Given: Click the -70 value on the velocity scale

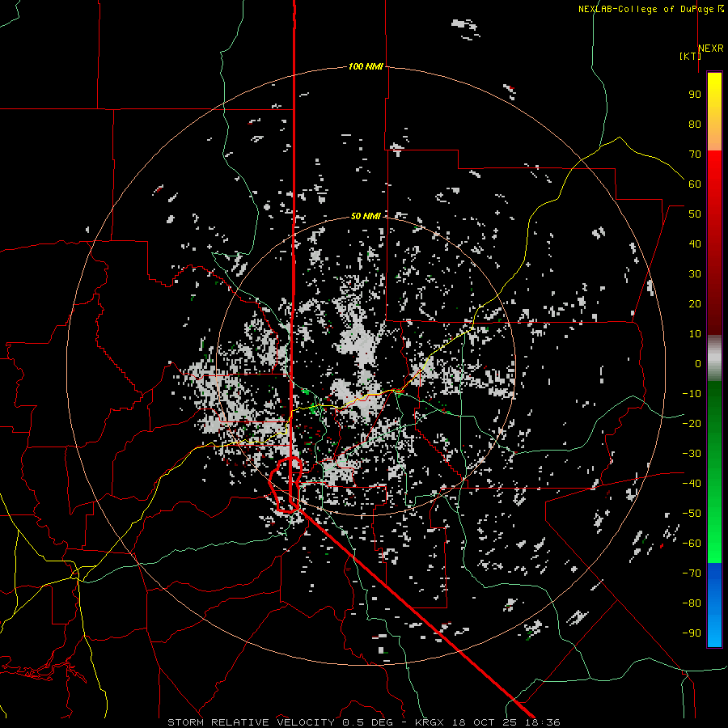Looking at the screenshot, I should click(692, 574).
